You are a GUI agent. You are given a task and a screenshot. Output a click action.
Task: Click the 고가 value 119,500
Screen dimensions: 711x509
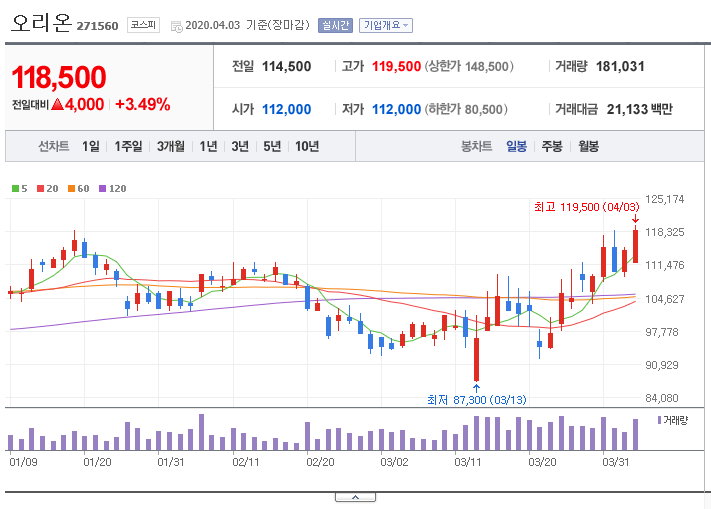point(396,67)
